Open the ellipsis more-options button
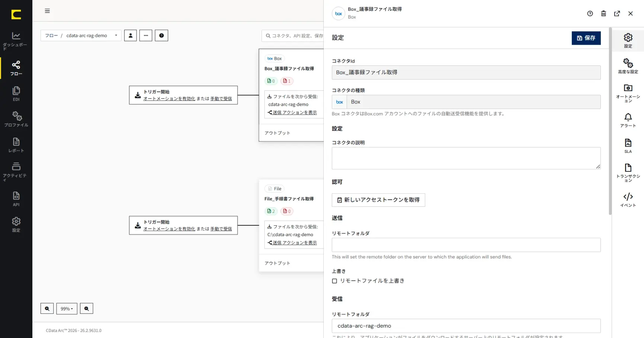This screenshot has height=338, width=644. pos(146,35)
